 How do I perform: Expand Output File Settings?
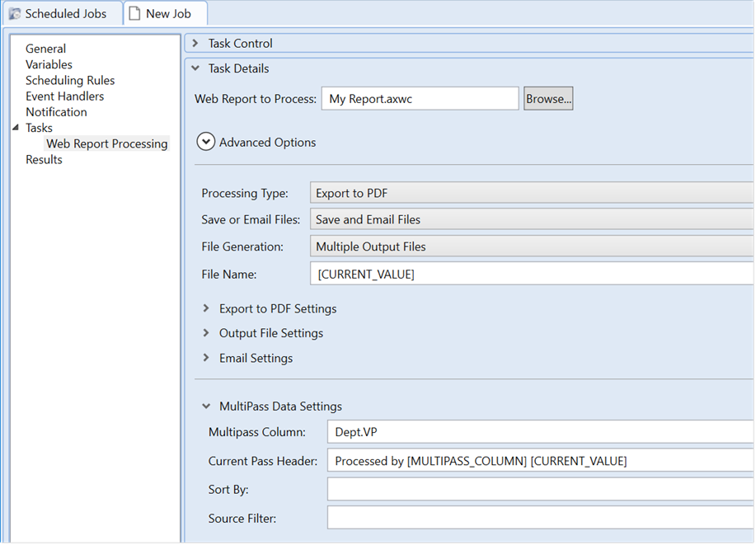[x=206, y=333]
